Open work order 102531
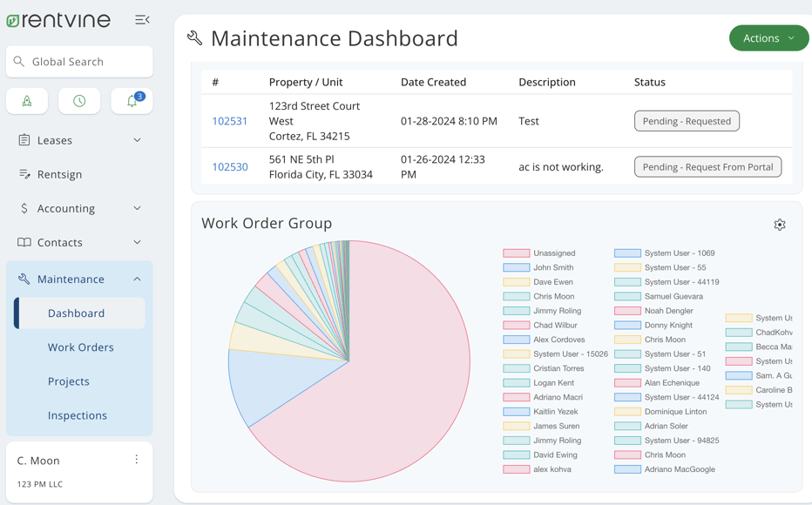The image size is (812, 505). tap(230, 121)
